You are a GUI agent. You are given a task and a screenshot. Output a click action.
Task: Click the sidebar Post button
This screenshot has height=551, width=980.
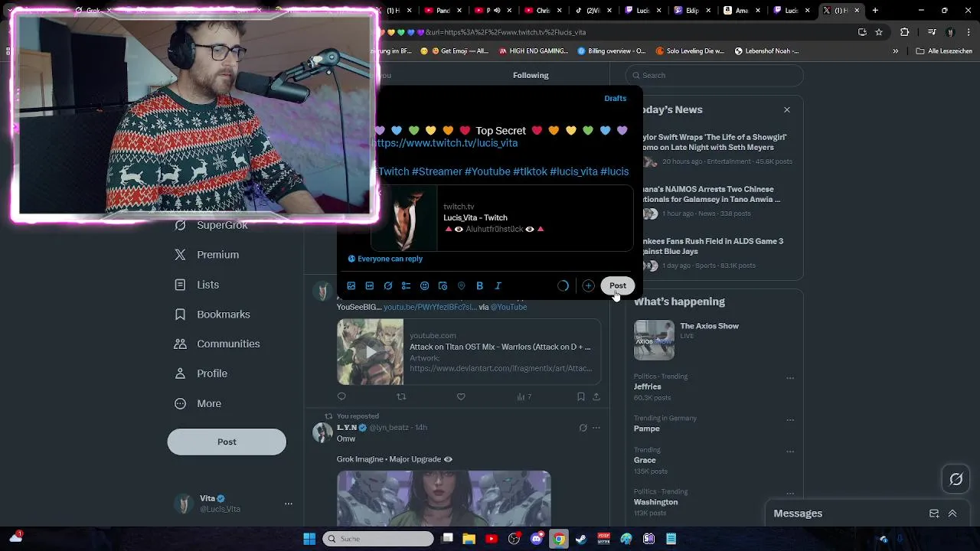tap(227, 442)
